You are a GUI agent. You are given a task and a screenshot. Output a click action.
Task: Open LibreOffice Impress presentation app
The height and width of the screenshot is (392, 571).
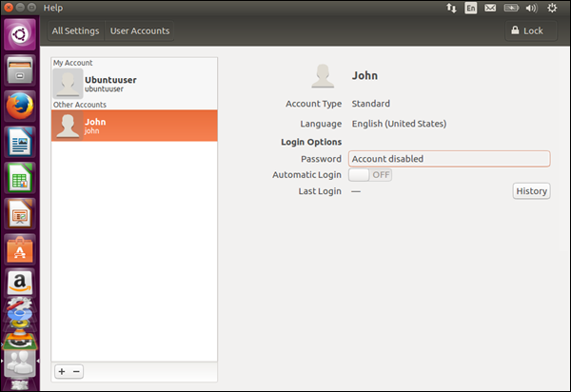(19, 213)
